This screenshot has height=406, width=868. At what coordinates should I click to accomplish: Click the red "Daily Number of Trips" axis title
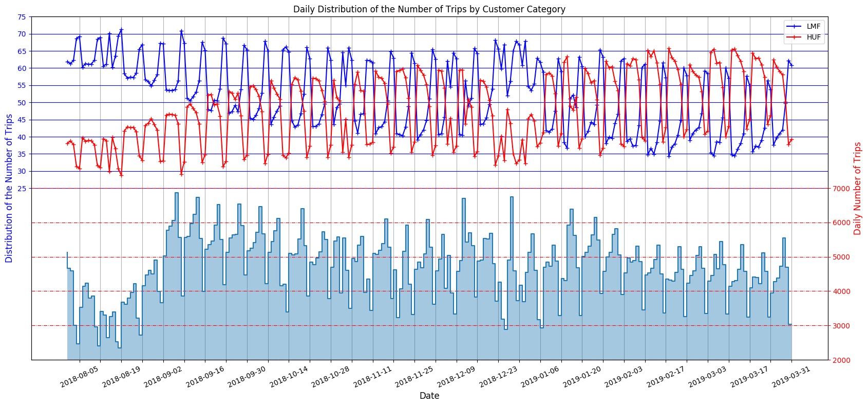[857, 188]
